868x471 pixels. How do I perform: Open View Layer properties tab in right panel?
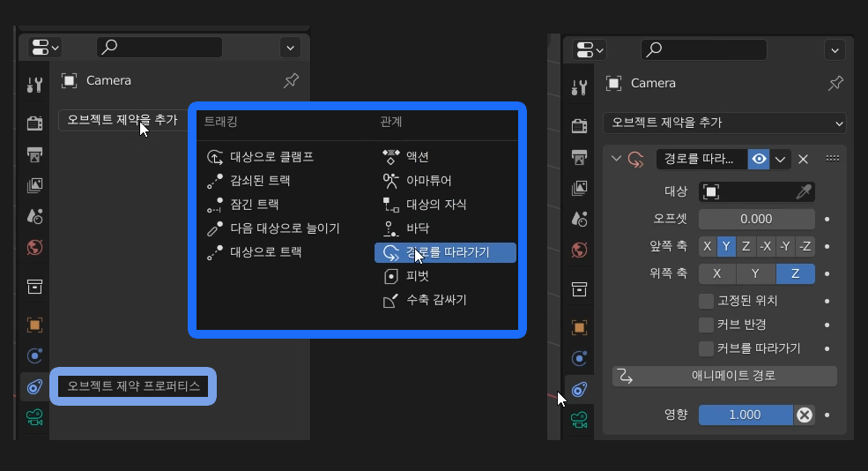(x=579, y=188)
